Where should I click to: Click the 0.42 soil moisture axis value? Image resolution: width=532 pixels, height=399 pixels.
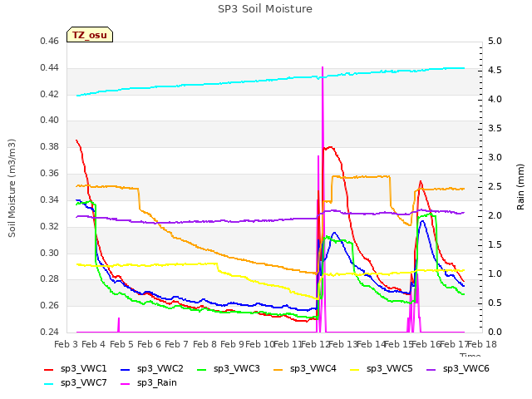tap(50, 94)
